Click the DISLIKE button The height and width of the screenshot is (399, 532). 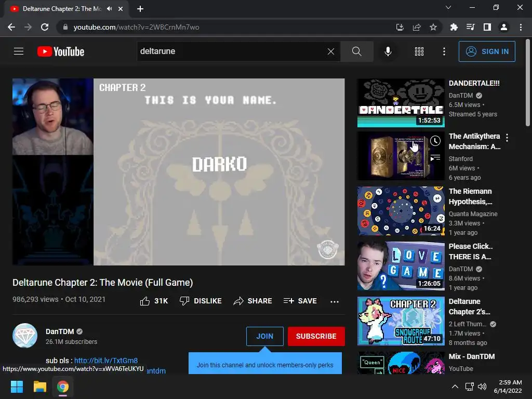pyautogui.click(x=201, y=301)
